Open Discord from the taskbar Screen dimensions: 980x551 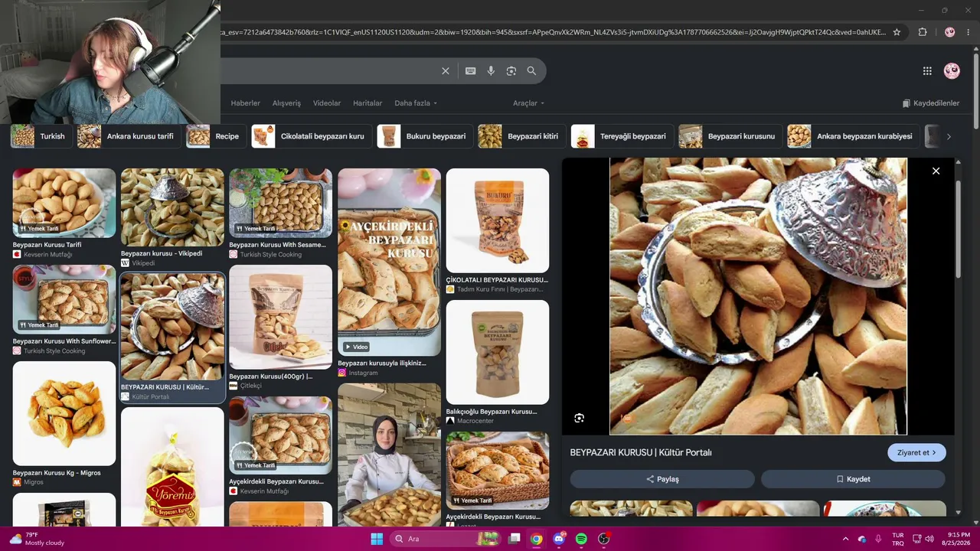559,539
